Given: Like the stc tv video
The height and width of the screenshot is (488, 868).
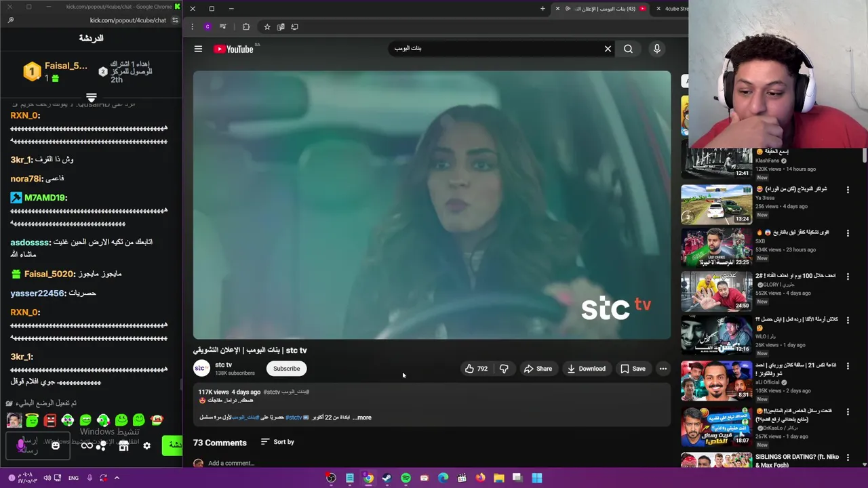Looking at the screenshot, I should pos(476,369).
